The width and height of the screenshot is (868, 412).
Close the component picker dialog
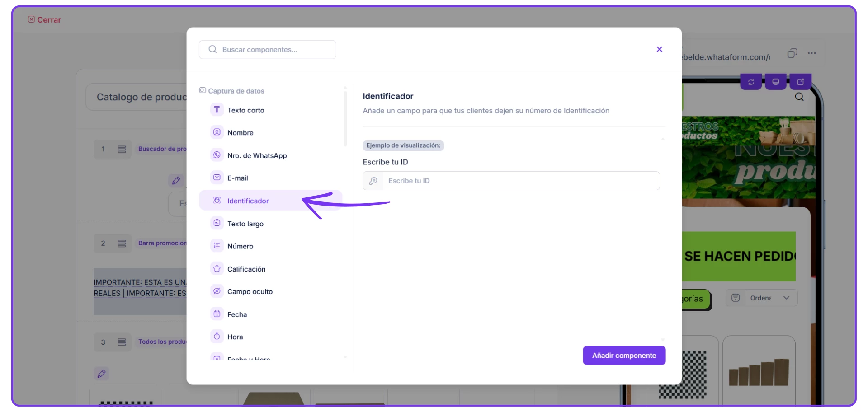pyautogui.click(x=659, y=49)
